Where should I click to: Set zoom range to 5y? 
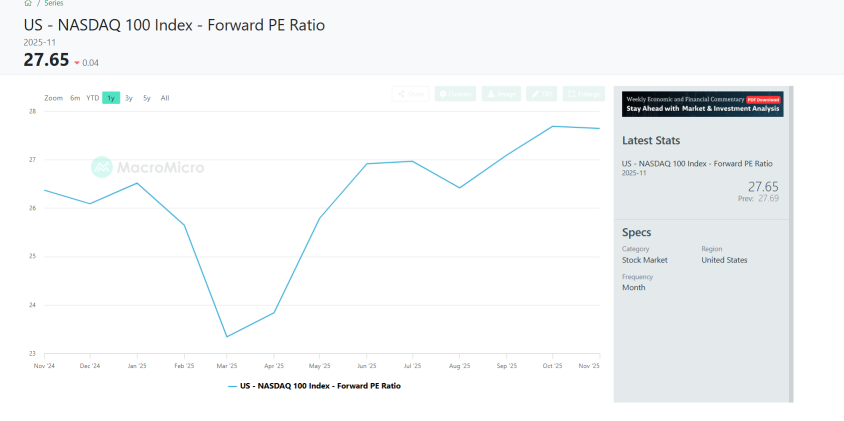tap(147, 98)
